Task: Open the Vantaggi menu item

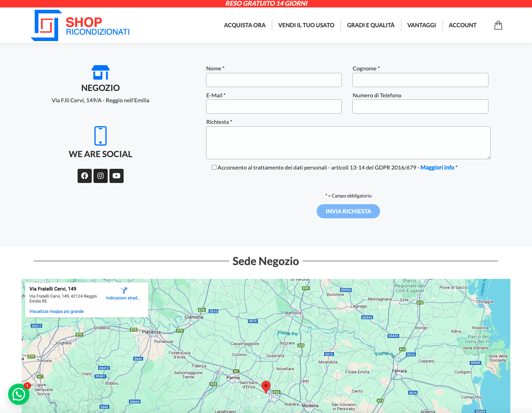Action: (x=421, y=25)
